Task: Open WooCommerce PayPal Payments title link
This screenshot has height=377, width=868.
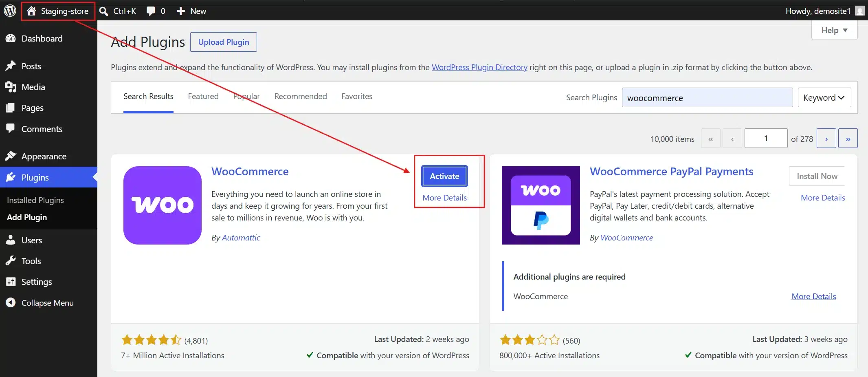Action: tap(671, 172)
